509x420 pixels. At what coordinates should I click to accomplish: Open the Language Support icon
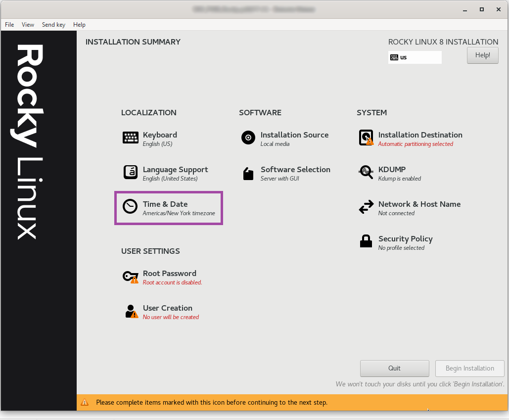pos(131,172)
